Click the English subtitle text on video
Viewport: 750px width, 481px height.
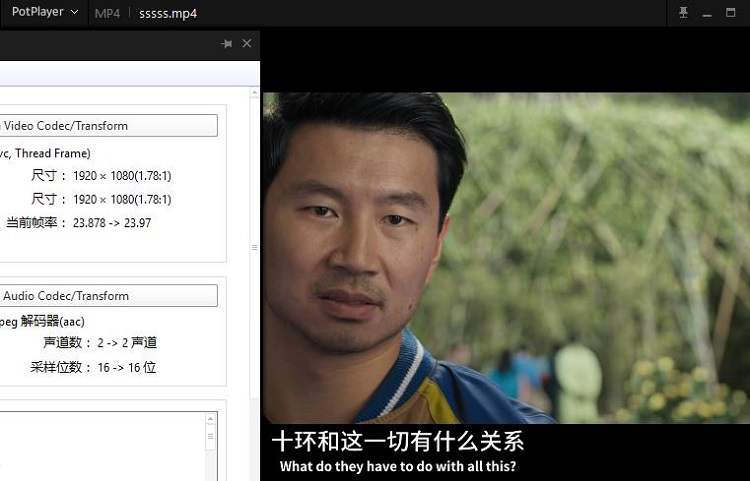[x=398, y=466]
